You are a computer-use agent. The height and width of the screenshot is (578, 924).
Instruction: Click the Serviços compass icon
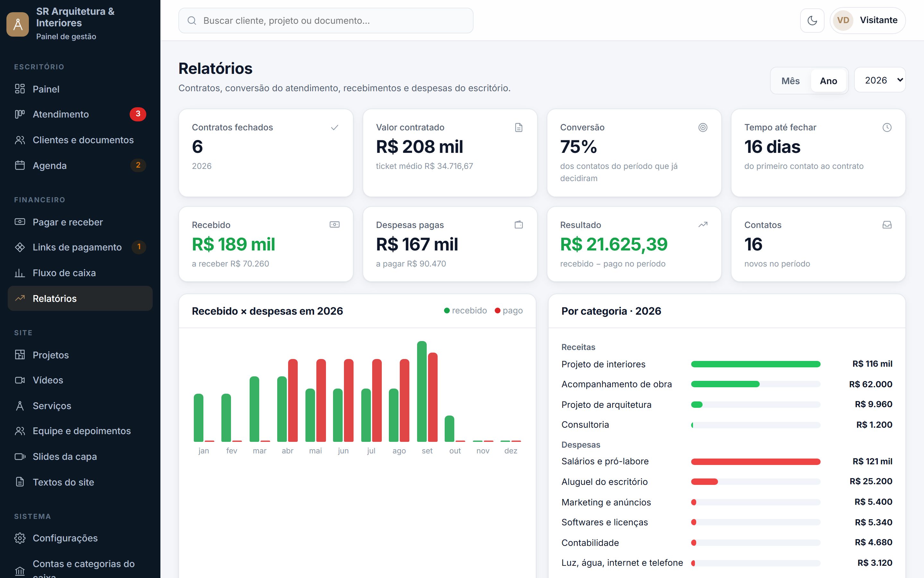pos(20,406)
